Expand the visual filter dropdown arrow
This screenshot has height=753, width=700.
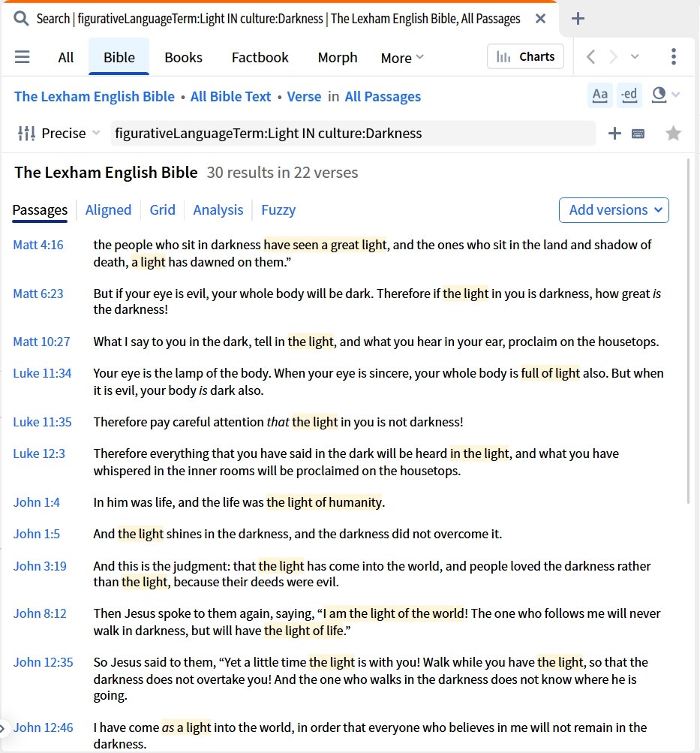pos(676,95)
